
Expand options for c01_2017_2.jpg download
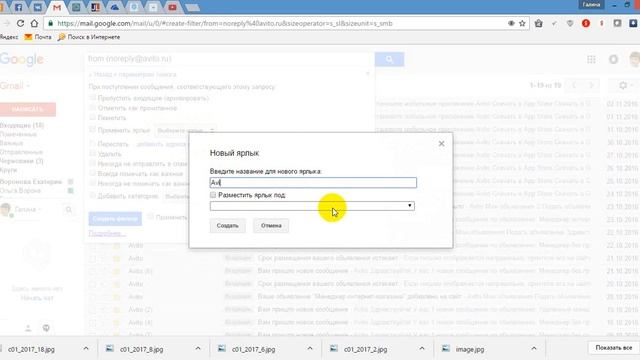(x=422, y=349)
